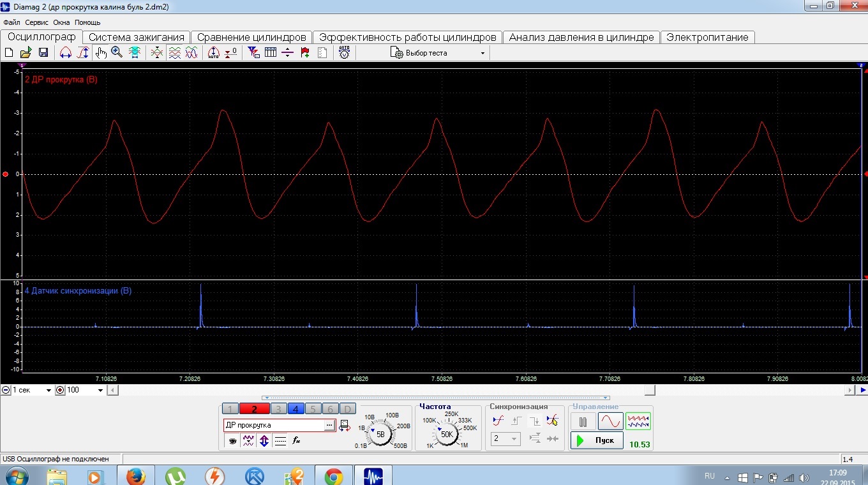Viewport: 868px width, 485px height.
Task: Click the merged channels display icon
Action: pyautogui.click(x=157, y=53)
